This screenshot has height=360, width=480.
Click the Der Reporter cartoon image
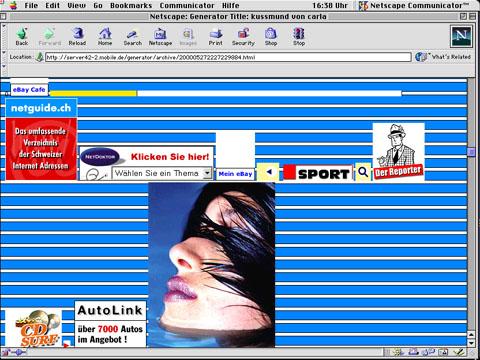[x=398, y=152]
